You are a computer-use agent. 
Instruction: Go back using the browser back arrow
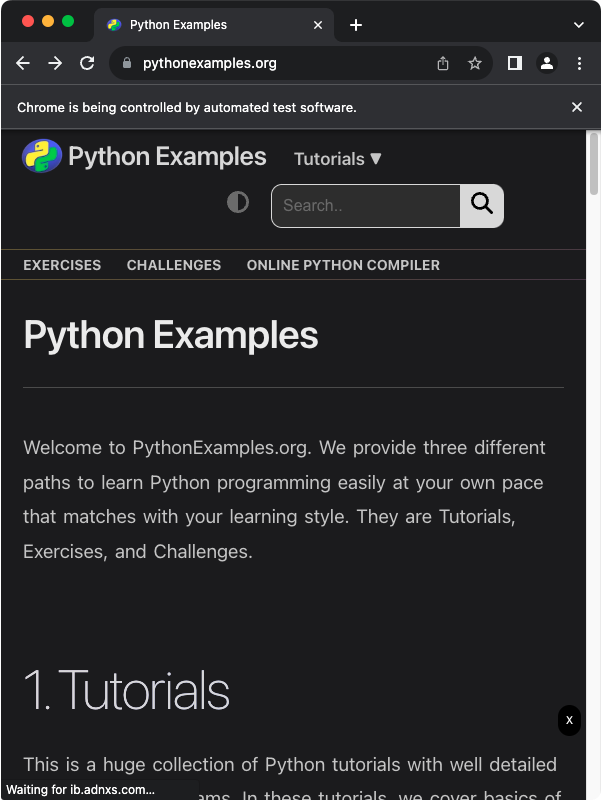tap(23, 63)
